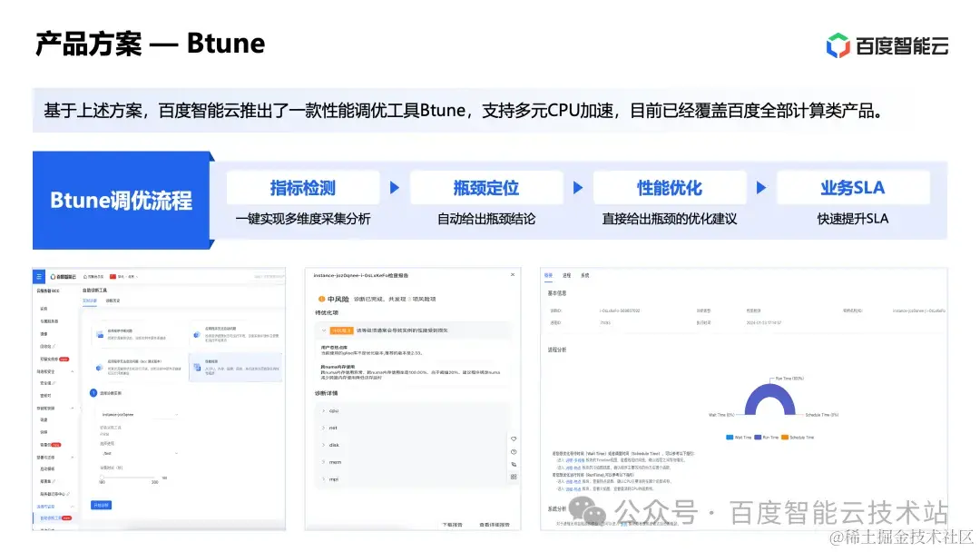Toggle Wait Time legend swatch
The image size is (980, 552).
coord(729,438)
